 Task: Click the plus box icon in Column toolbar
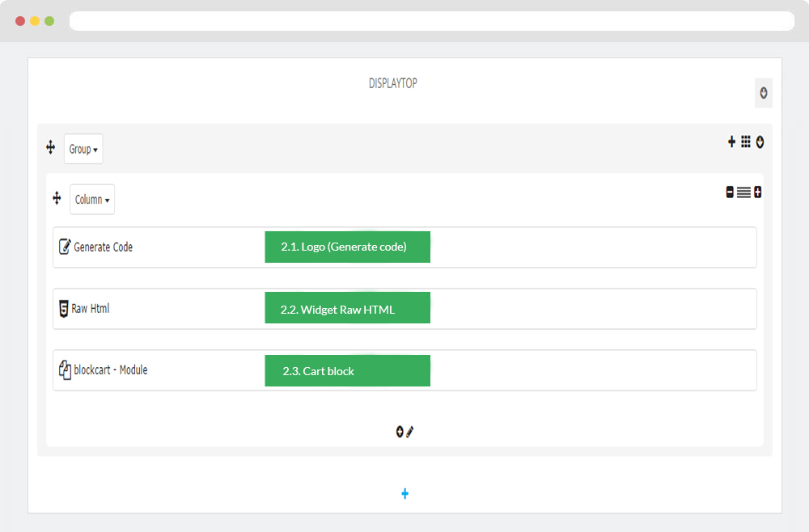coord(757,192)
